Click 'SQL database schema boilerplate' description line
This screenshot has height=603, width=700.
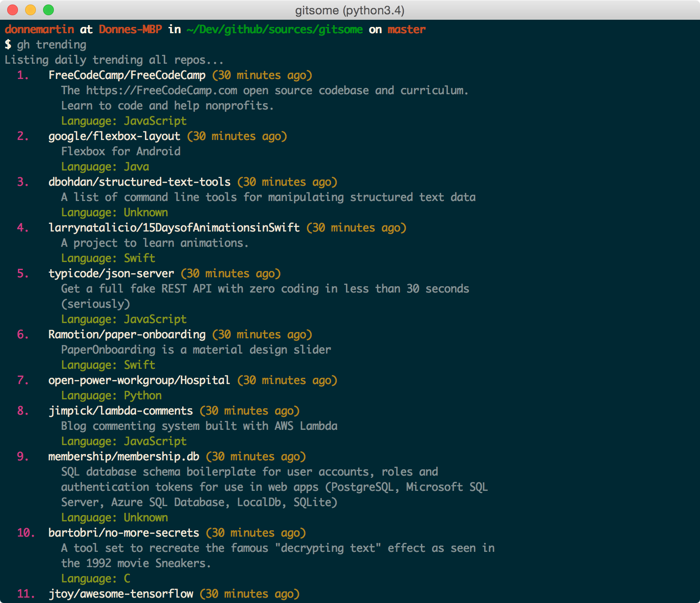click(x=249, y=472)
